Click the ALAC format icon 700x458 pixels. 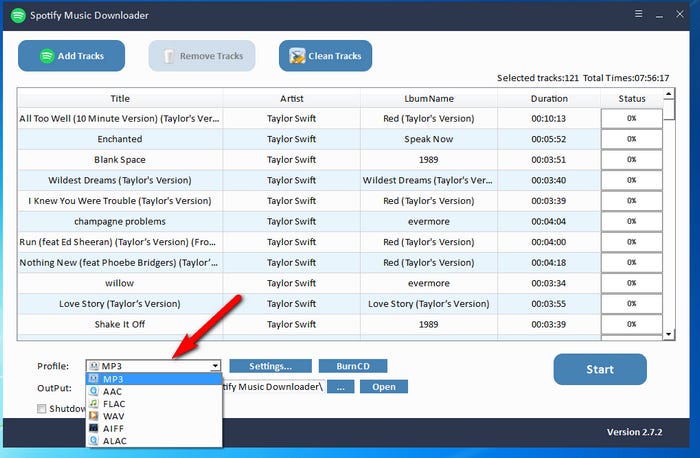(93, 440)
